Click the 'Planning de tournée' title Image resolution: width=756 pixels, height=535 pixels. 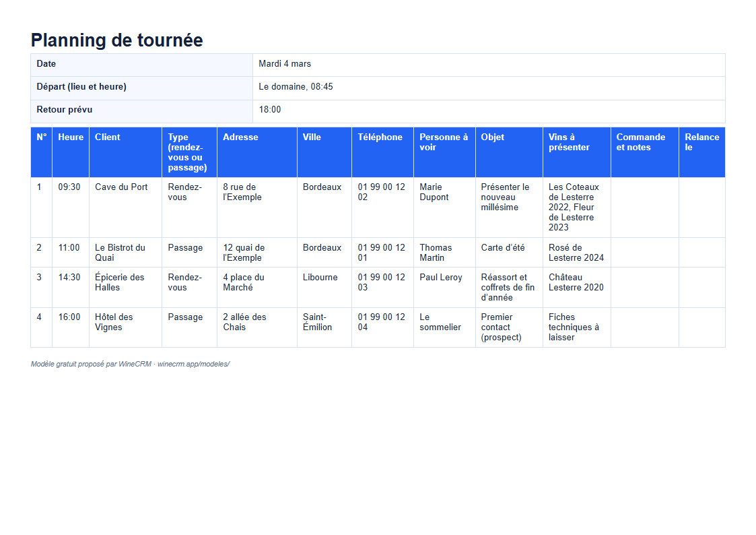pyautogui.click(x=116, y=40)
